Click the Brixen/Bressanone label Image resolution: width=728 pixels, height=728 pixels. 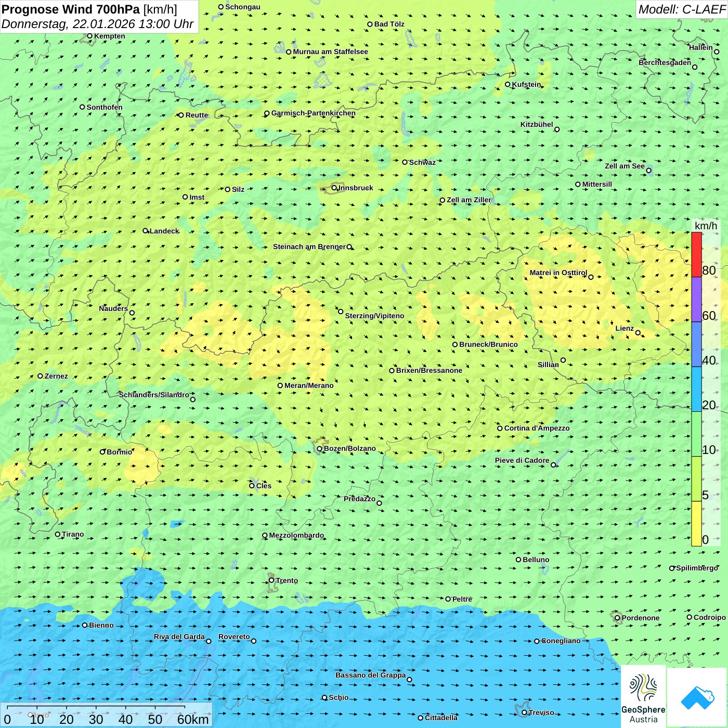(x=429, y=370)
